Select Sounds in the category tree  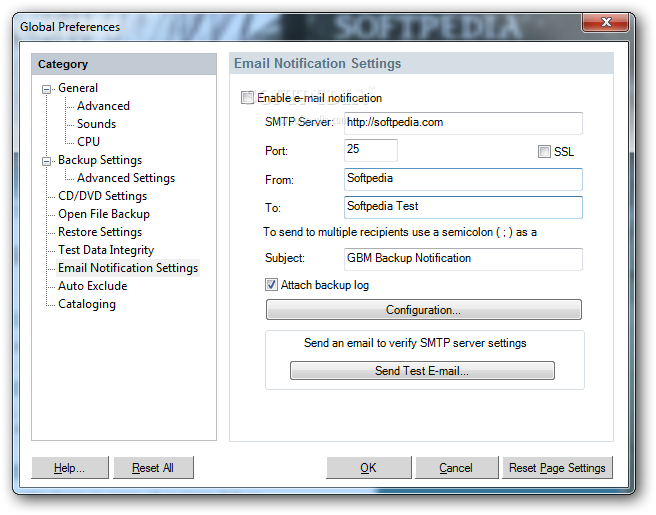click(96, 124)
